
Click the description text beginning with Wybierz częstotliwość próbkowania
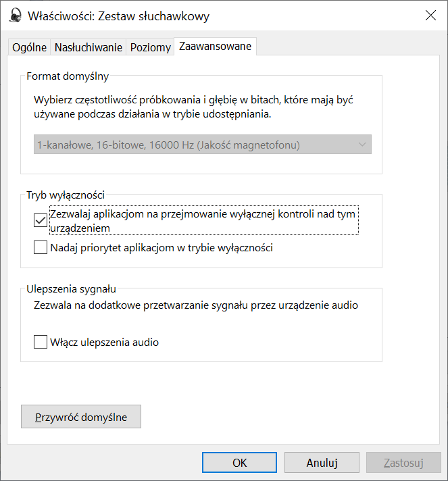tap(194, 107)
